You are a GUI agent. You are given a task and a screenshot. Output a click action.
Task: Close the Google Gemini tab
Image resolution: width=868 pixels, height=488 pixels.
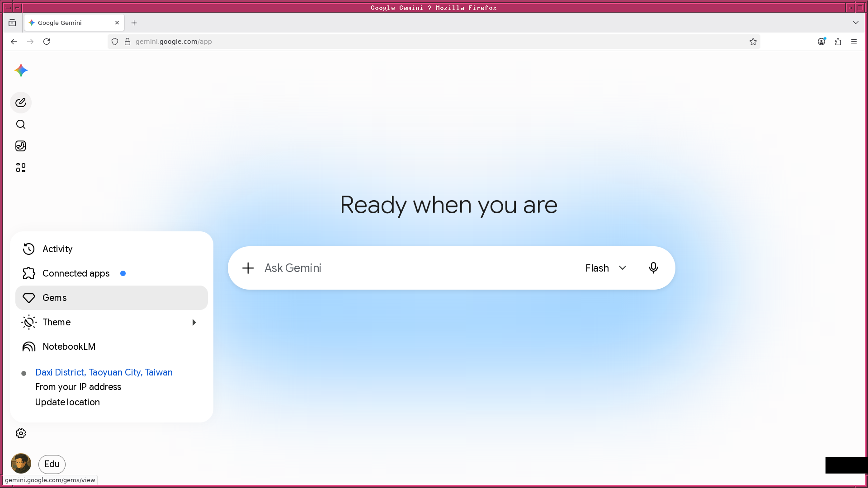tap(117, 23)
